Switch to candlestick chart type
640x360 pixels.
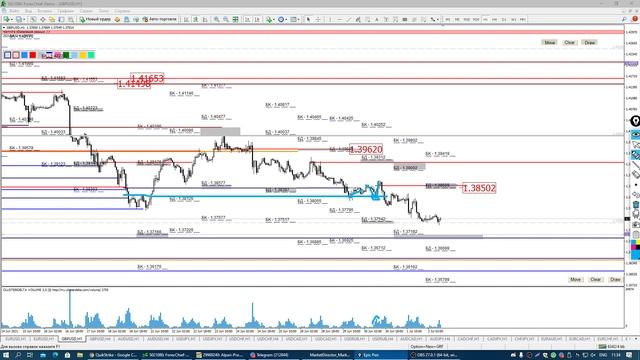coord(196,19)
